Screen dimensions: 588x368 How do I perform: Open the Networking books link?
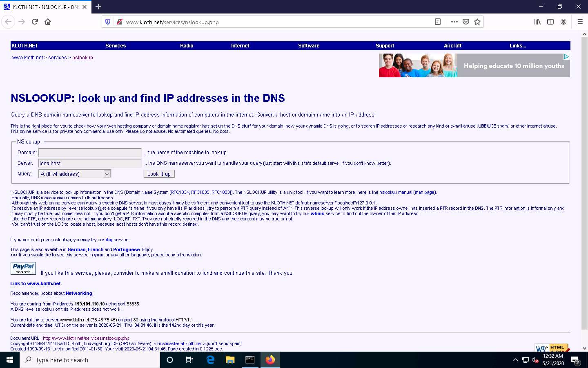pyautogui.click(x=79, y=293)
